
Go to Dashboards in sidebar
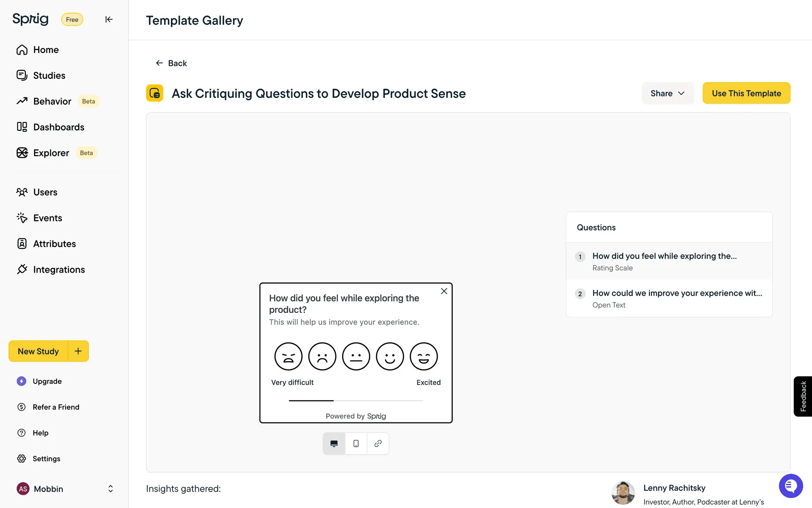[58, 127]
